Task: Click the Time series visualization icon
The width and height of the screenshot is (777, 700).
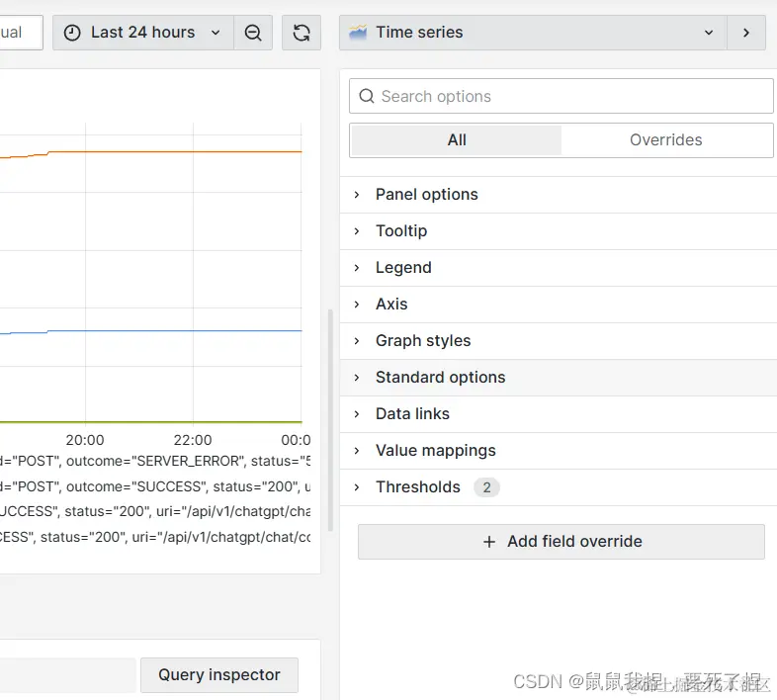Action: 358,33
